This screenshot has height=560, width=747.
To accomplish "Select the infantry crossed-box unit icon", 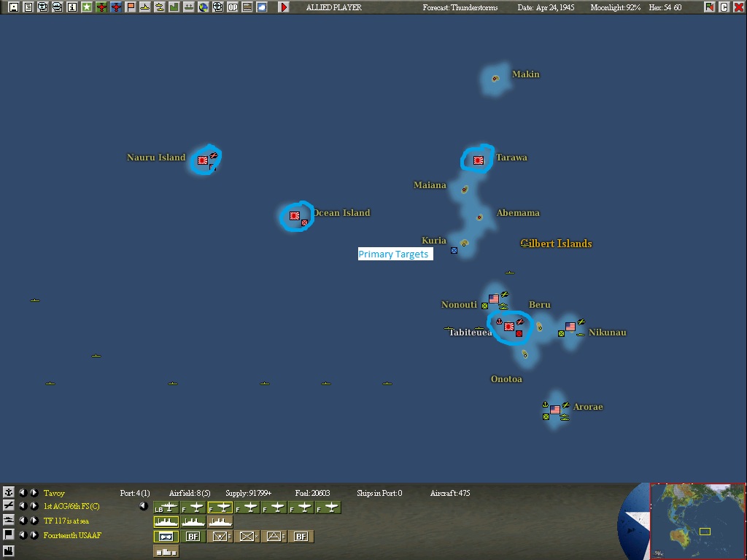I will point(247,537).
